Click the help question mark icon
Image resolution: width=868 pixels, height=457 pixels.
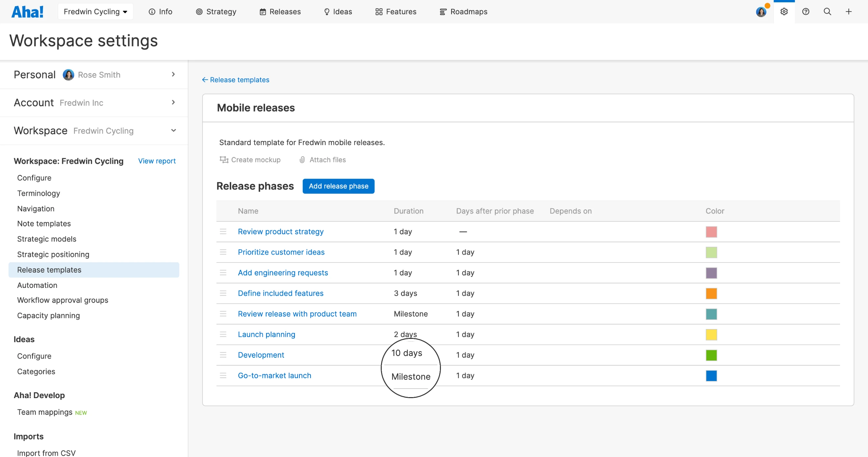click(x=805, y=12)
